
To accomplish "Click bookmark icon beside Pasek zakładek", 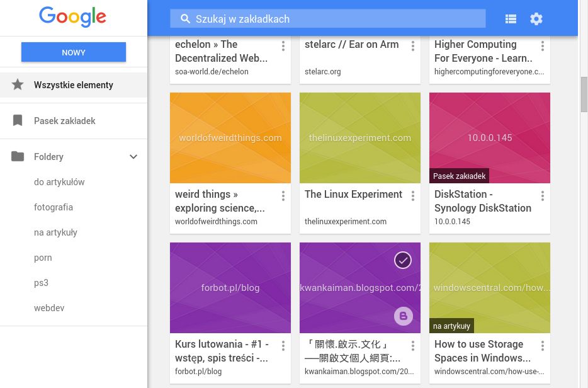I will click(x=17, y=120).
